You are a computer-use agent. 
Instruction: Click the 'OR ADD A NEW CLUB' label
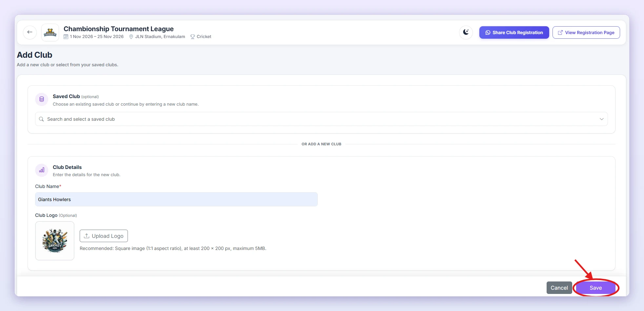(x=321, y=144)
